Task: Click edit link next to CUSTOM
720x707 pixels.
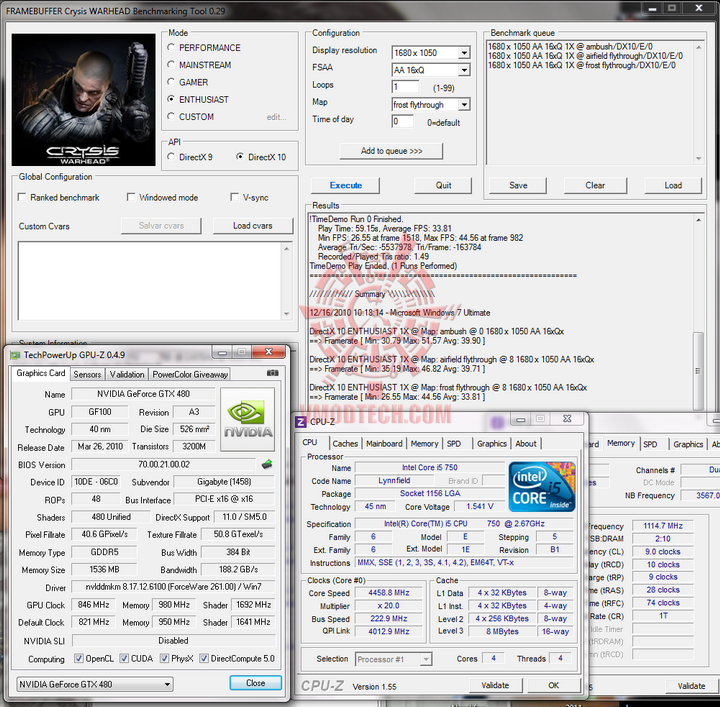Action: point(276,117)
